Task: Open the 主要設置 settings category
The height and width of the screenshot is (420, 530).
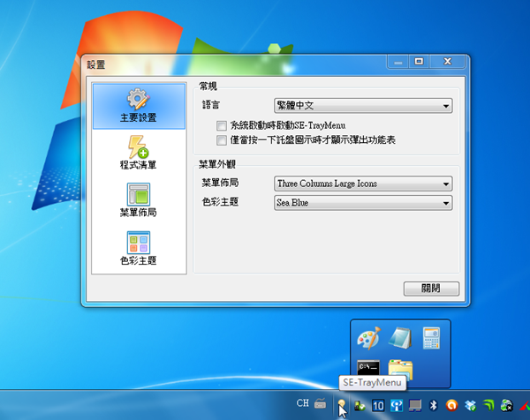Action: (139, 106)
